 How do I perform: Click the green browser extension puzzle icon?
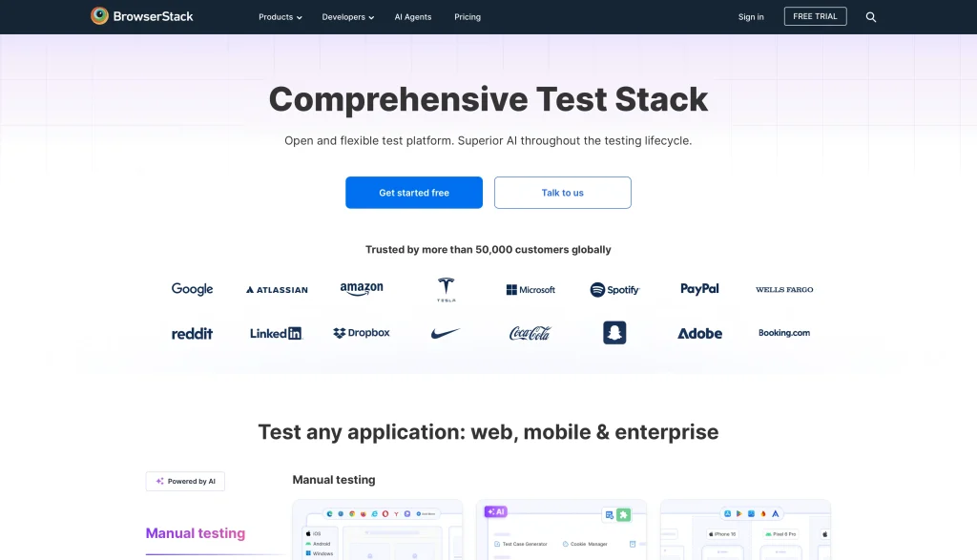624,513
